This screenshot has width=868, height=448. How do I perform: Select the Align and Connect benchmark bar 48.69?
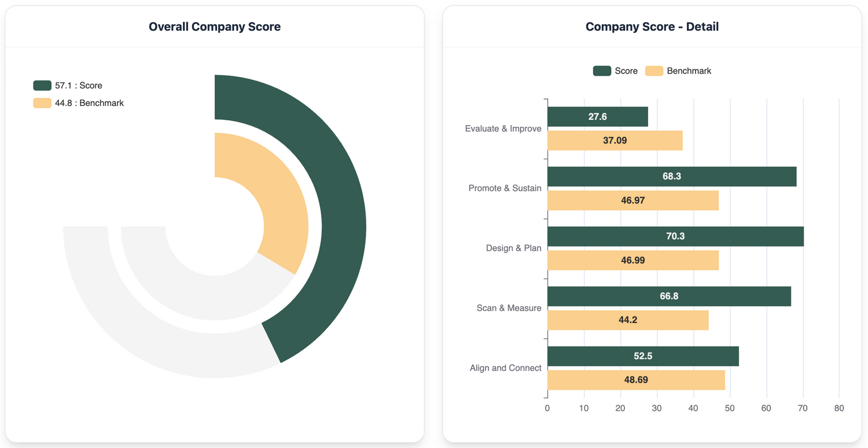coord(635,380)
